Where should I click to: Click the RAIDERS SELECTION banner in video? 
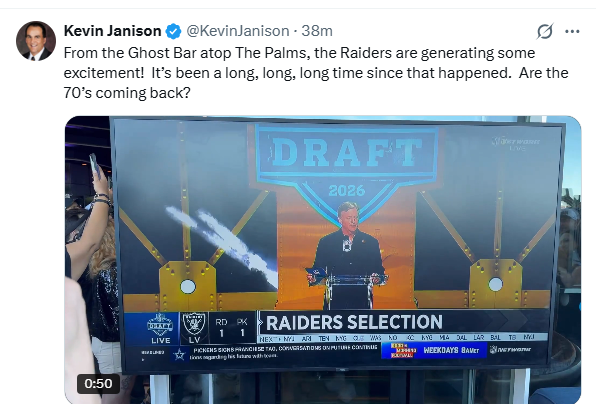pyautogui.click(x=354, y=322)
